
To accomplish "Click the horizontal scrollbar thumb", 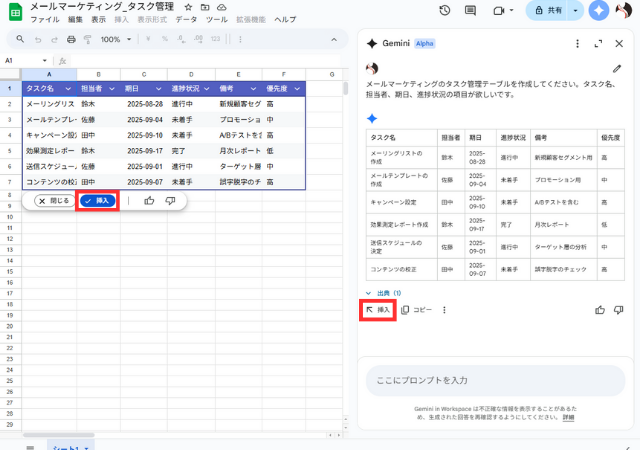I will (59, 435).
